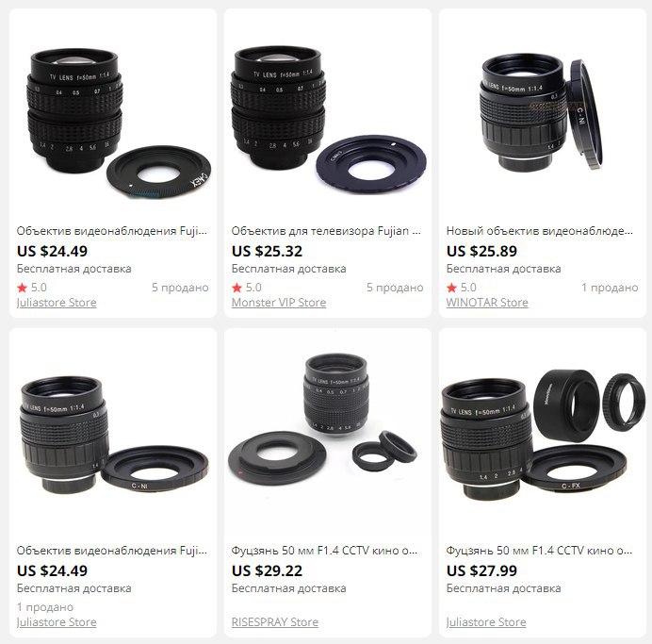The height and width of the screenshot is (644, 652).
Task: Click the US $29.22 price
Action: (267, 570)
